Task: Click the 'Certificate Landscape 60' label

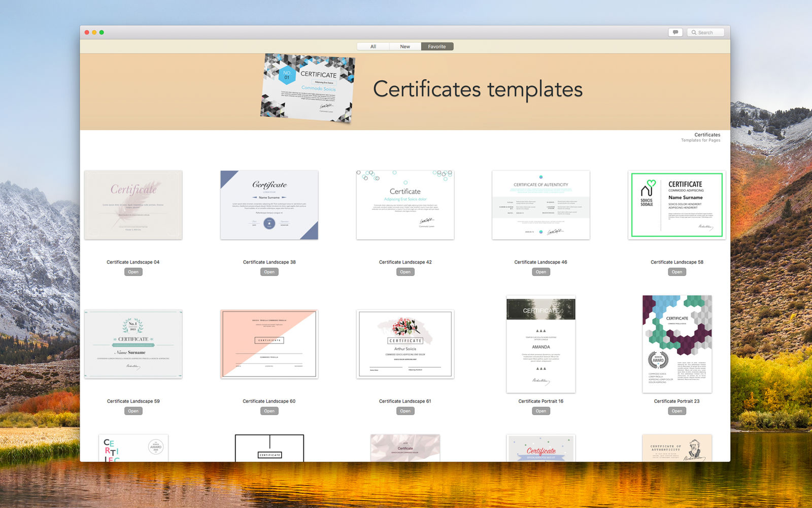Action: pos(269,401)
